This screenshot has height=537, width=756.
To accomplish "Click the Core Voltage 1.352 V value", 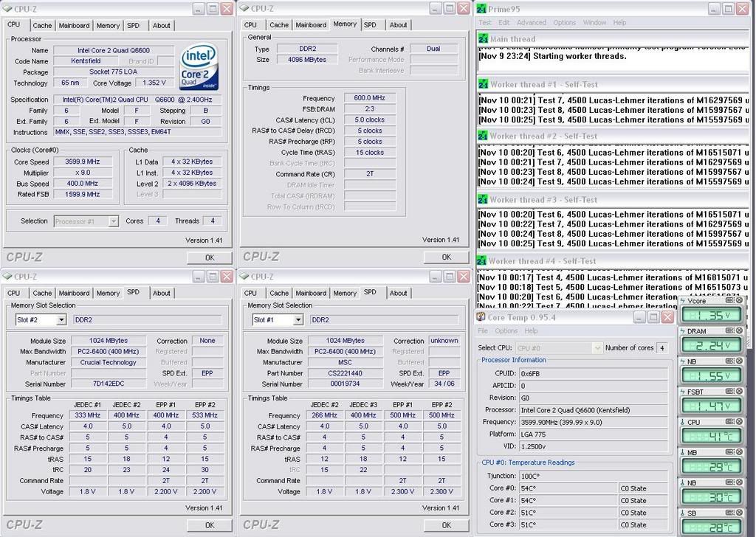I will point(154,83).
